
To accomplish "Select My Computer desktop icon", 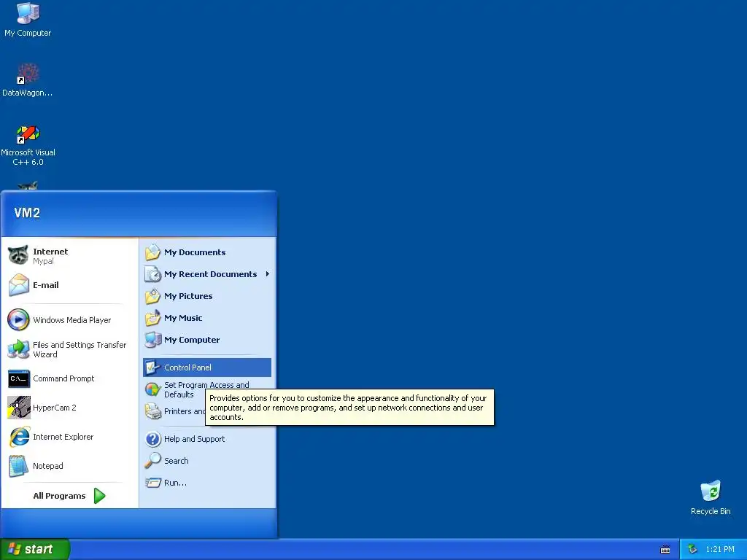I will pyautogui.click(x=28, y=20).
